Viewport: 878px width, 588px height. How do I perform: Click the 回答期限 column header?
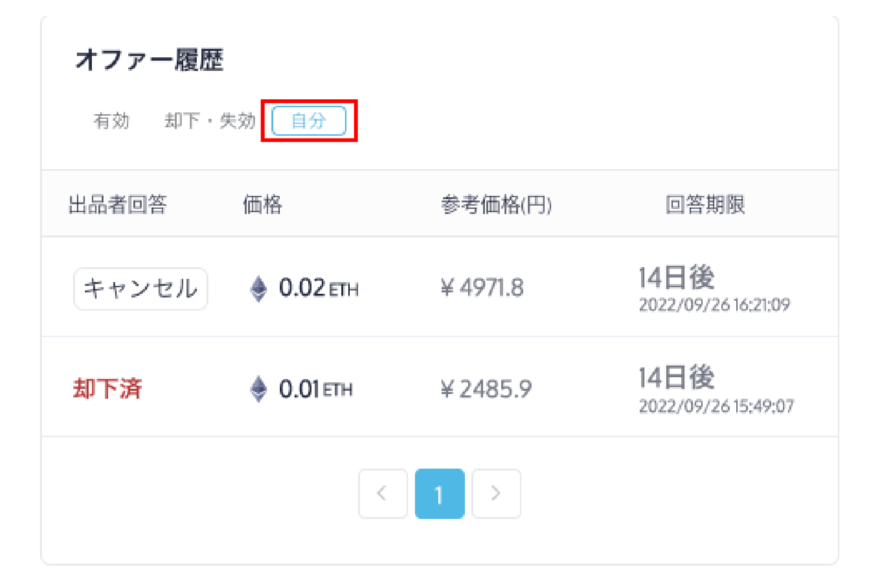705,204
